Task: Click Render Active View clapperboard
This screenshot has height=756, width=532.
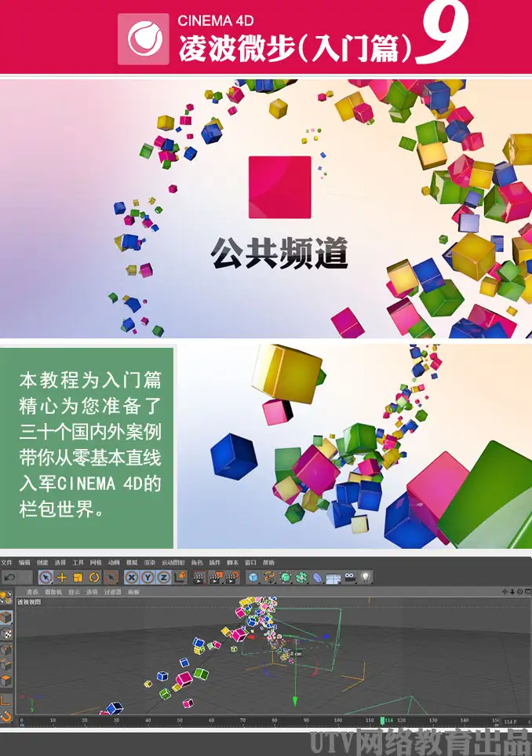Action: 199,577
